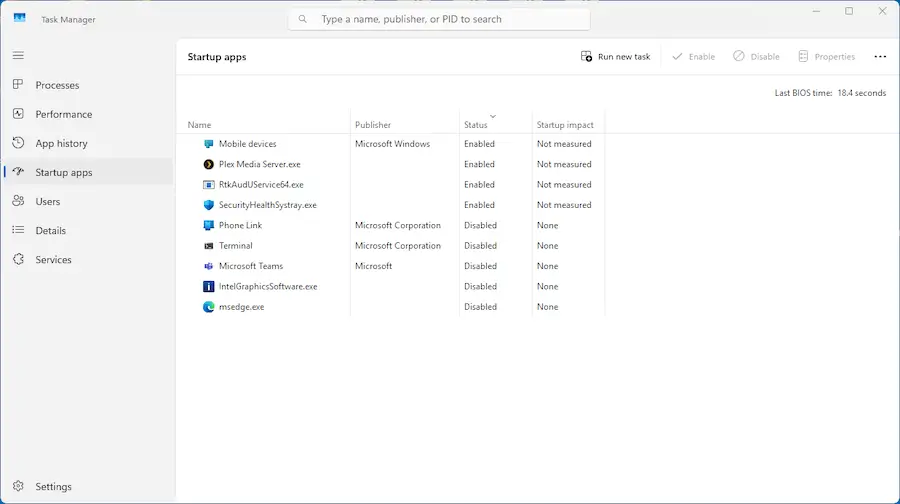Open the Services page
900x504 pixels.
(x=88, y=259)
